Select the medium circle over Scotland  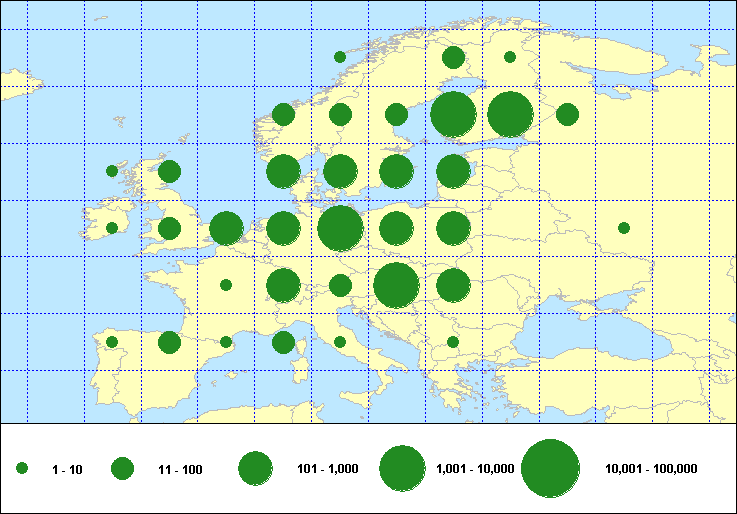coord(169,171)
